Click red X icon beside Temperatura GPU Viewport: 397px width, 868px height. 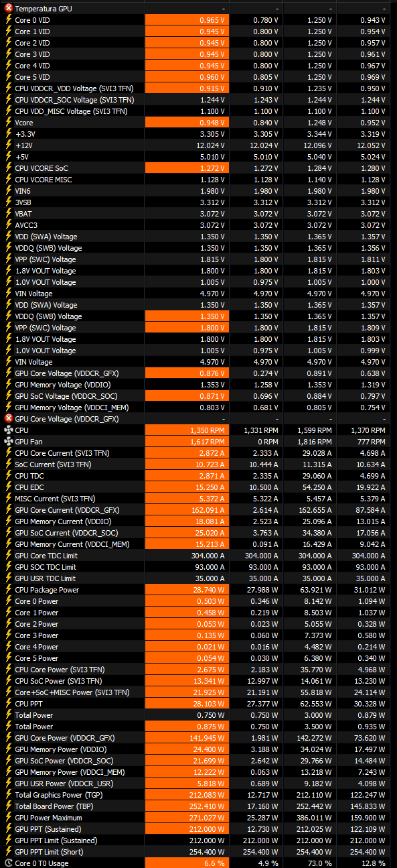[x=9, y=9]
